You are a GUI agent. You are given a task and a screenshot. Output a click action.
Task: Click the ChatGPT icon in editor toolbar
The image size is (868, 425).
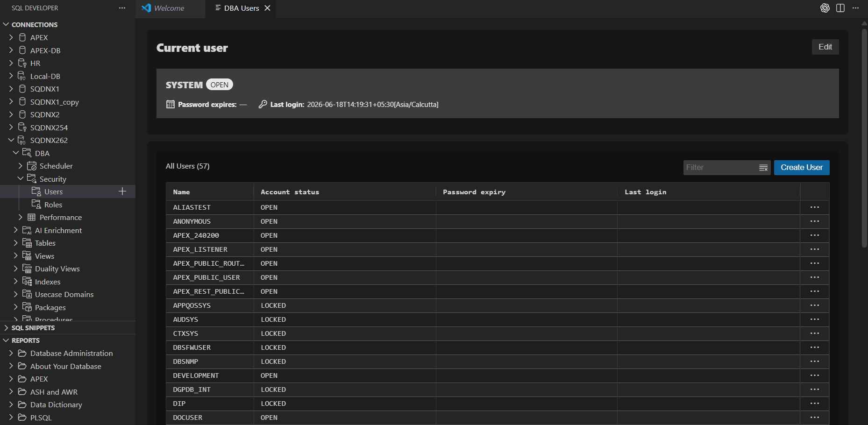pos(825,8)
